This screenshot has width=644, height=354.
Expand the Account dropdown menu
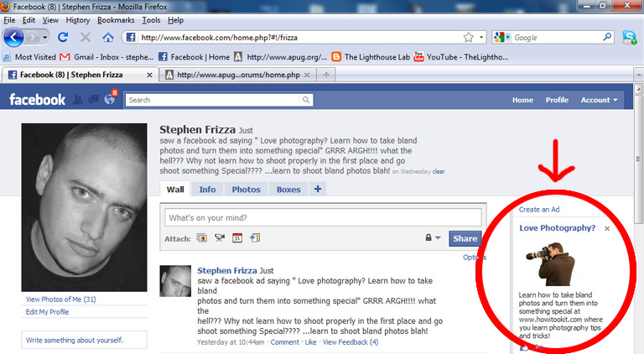(599, 100)
